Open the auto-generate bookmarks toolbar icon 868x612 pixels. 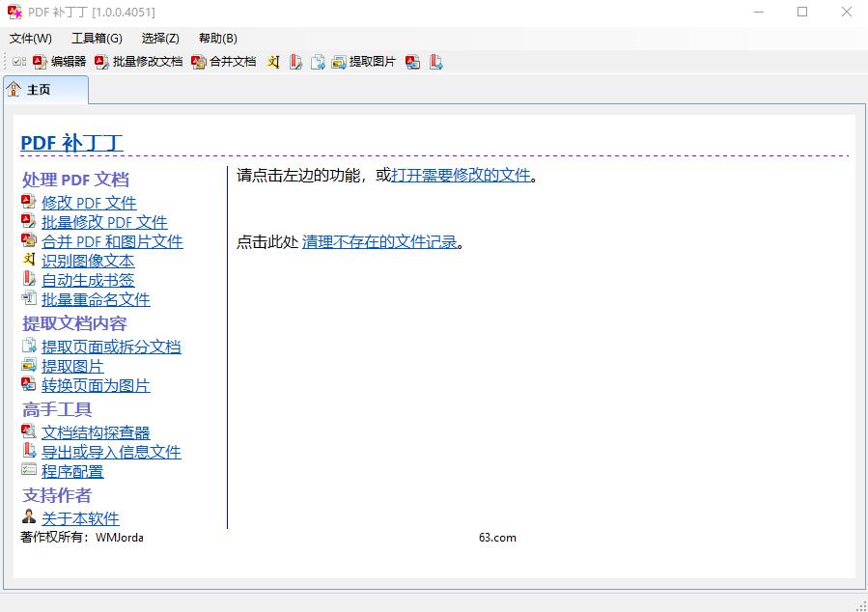pyautogui.click(x=295, y=61)
